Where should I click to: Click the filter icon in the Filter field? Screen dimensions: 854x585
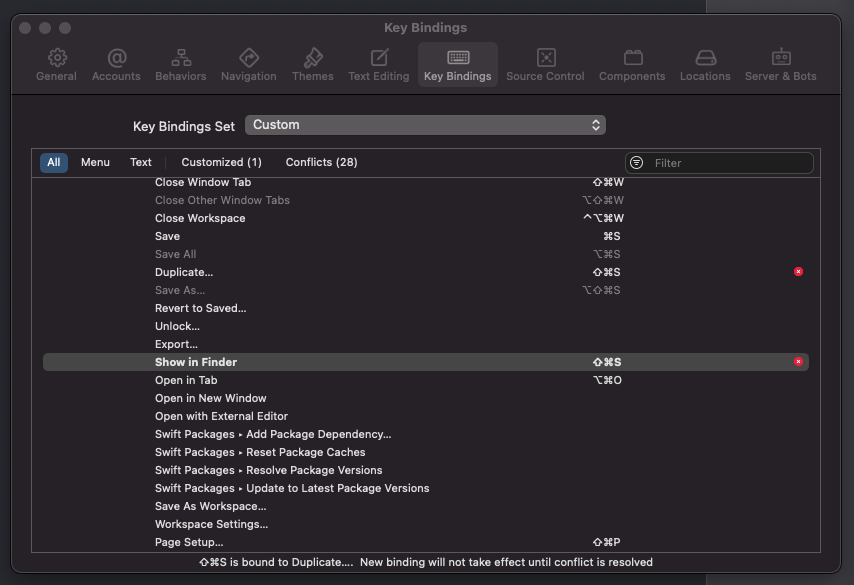[x=637, y=162]
